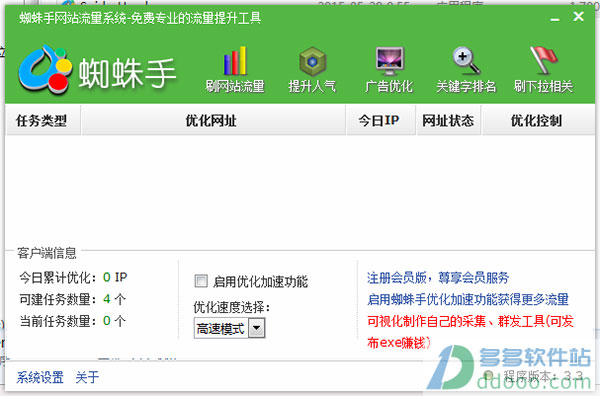Click the 当前任务数量 value 0 个

tap(114, 321)
